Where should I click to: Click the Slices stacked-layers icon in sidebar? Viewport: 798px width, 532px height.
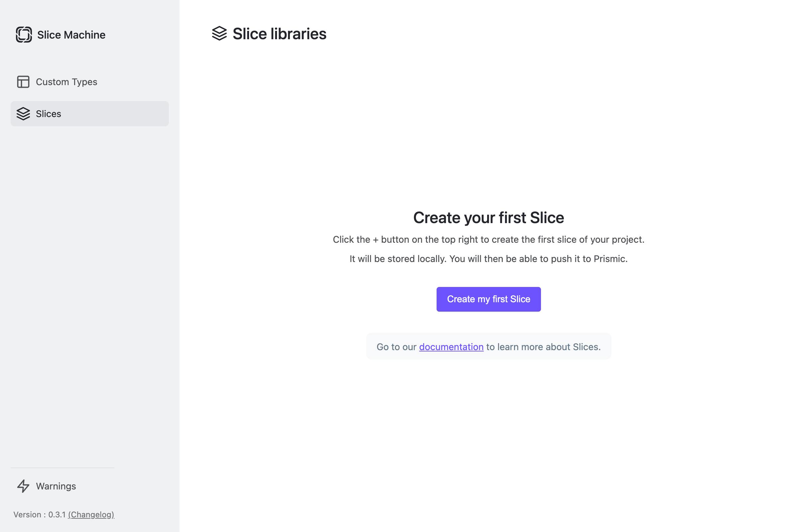click(x=23, y=114)
